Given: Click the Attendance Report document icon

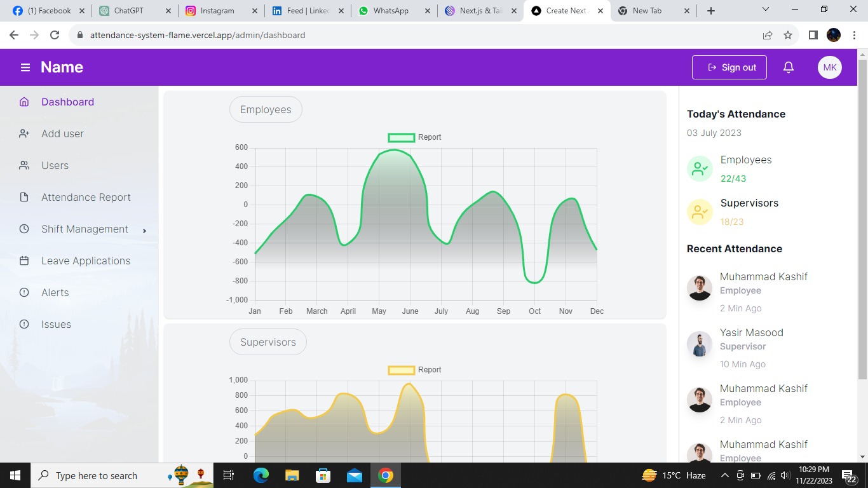Looking at the screenshot, I should (24, 197).
